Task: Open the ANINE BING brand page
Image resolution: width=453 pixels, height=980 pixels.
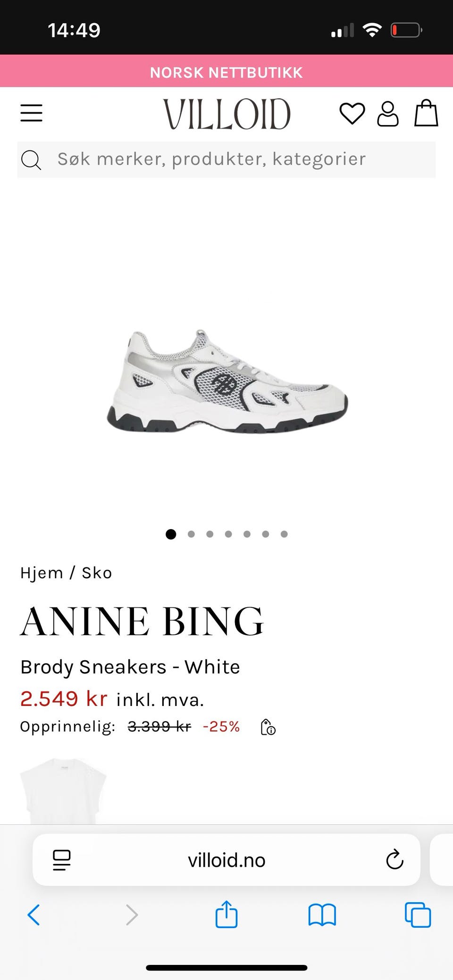Action: [142, 621]
